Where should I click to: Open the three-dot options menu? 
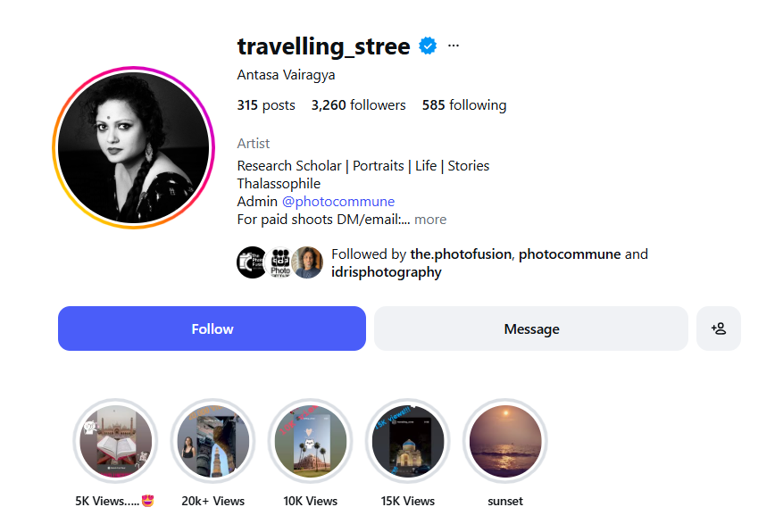click(x=454, y=46)
